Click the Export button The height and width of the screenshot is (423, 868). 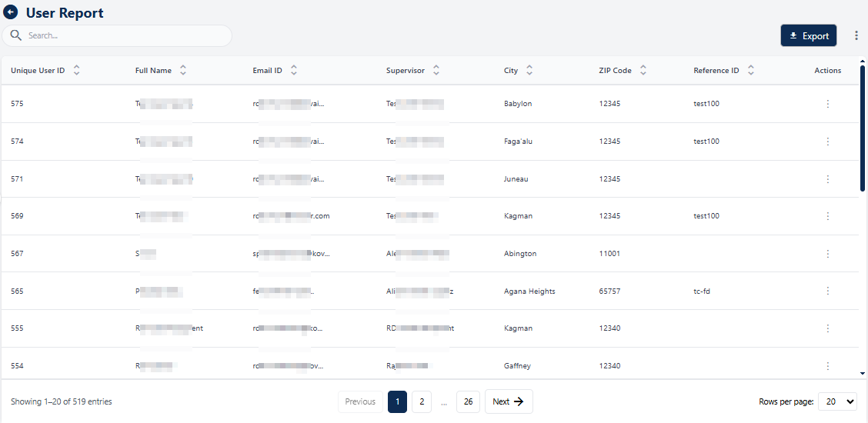808,35
